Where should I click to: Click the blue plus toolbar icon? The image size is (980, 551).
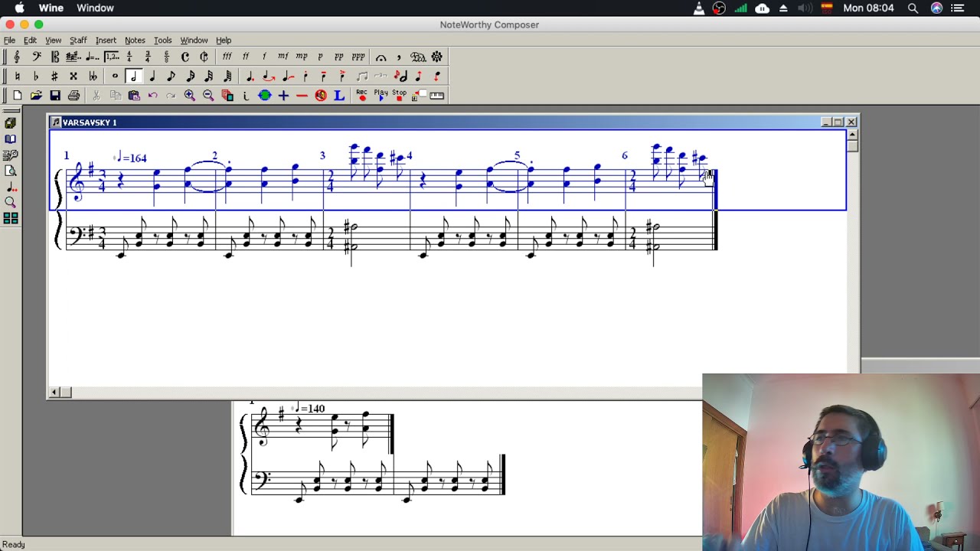283,95
